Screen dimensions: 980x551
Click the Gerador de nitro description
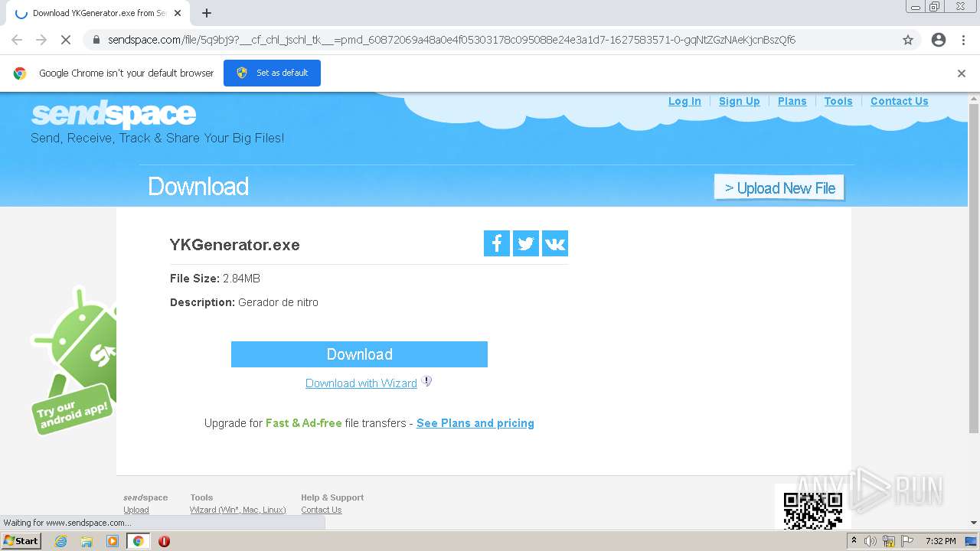[x=278, y=302]
